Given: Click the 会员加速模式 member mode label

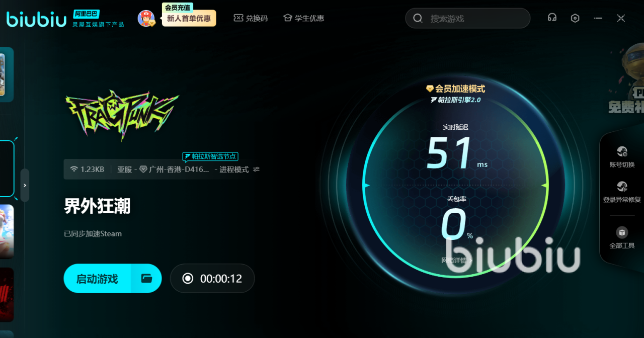Looking at the screenshot, I should 455,89.
